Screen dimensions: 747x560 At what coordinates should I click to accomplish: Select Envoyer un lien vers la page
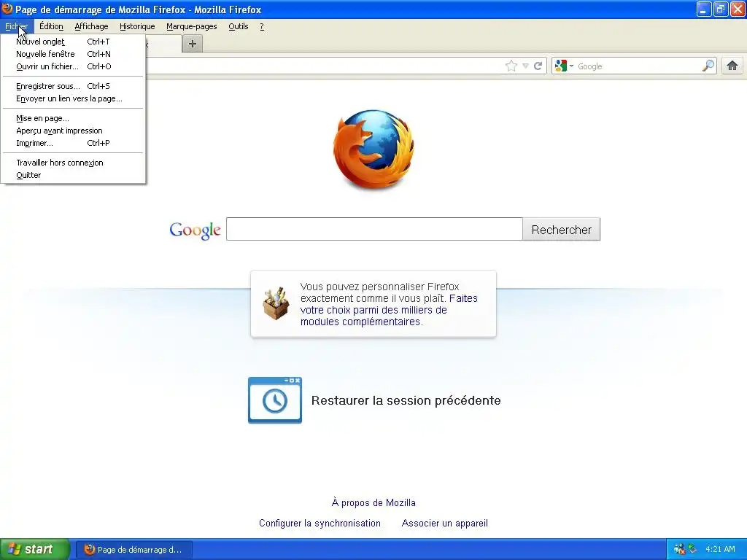pyautogui.click(x=74, y=98)
